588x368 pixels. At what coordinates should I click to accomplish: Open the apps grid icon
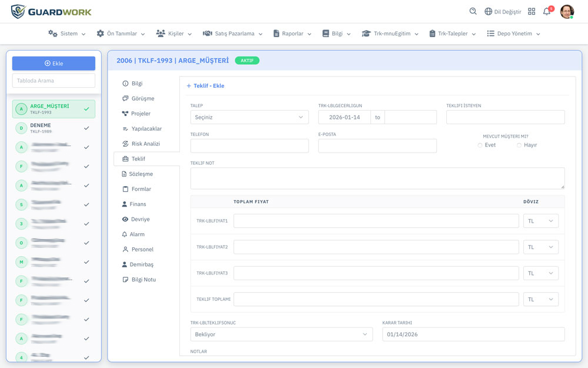pos(532,11)
